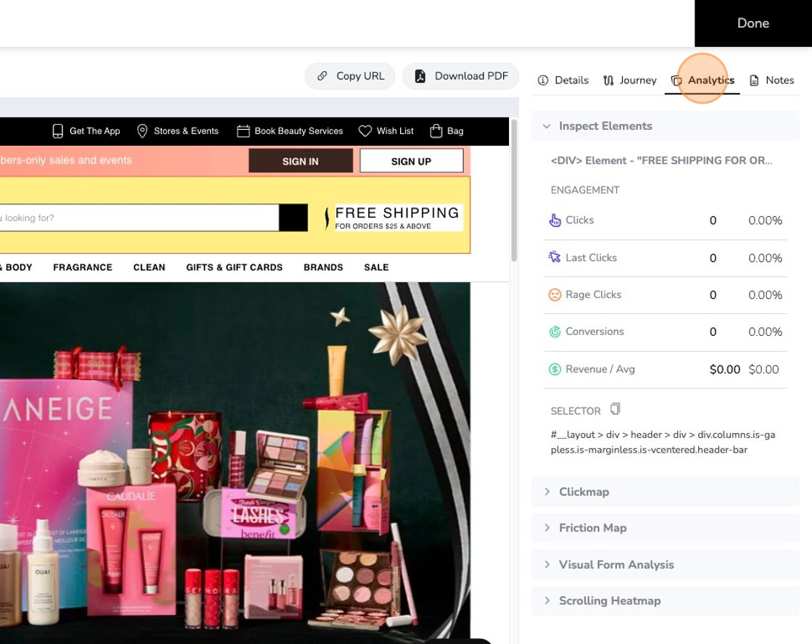
Task: Open the BRANDS menu
Action: click(323, 268)
